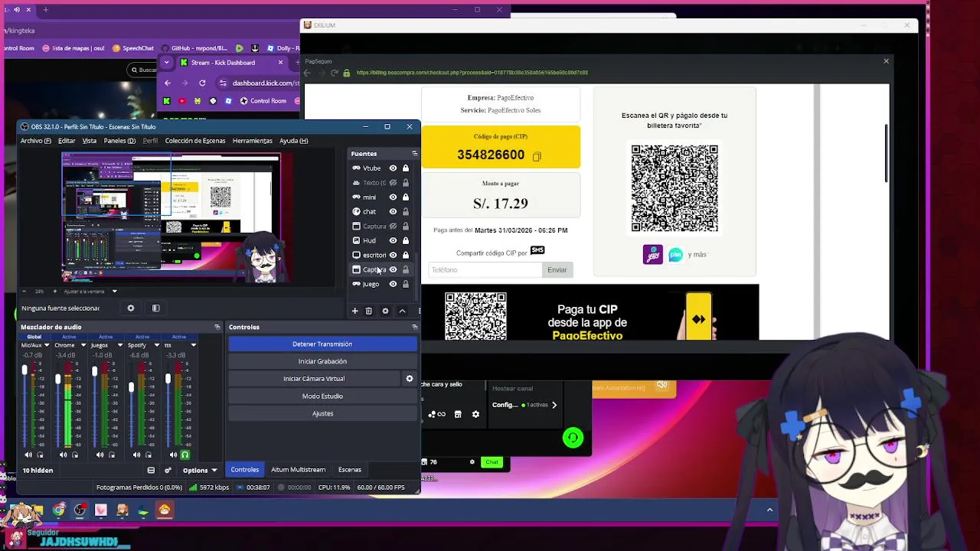Pop out the Fuentes dock panel
Image resolution: width=980 pixels, height=551 pixels.
[x=414, y=154]
